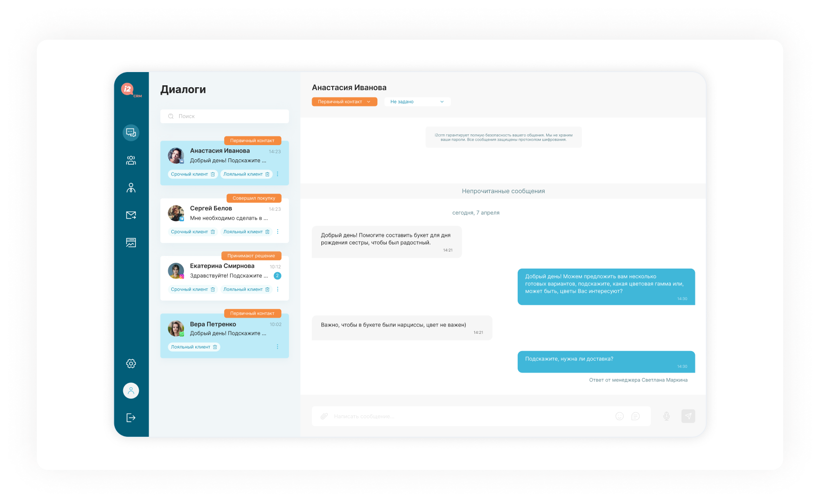Open the emoji picker in message box

coord(619,416)
